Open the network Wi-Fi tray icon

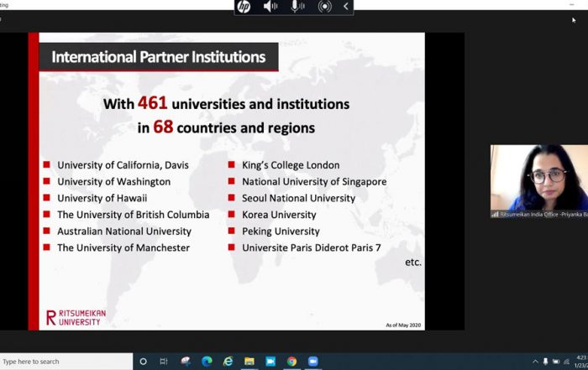click(x=566, y=362)
